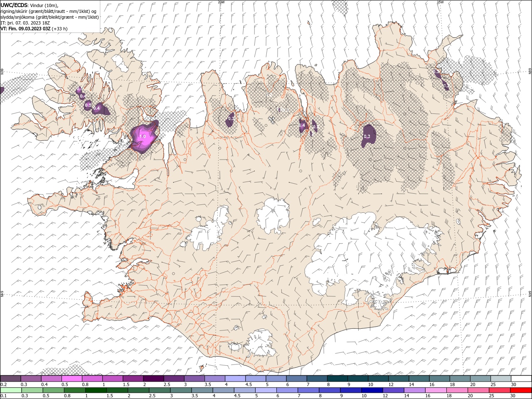The height and width of the screenshot is (399, 532).
Task: Pick the 12 violet swatch in lower legend row
Action: click(393, 390)
